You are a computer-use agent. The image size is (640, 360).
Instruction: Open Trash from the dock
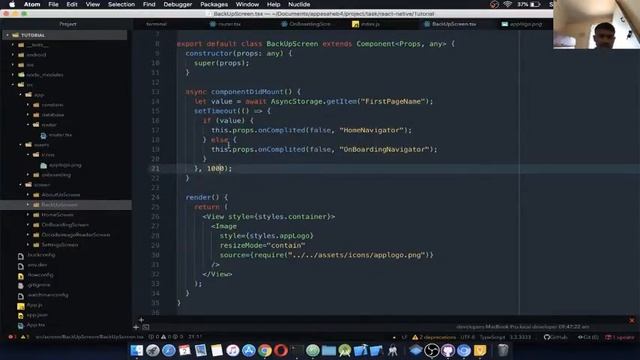503,350
